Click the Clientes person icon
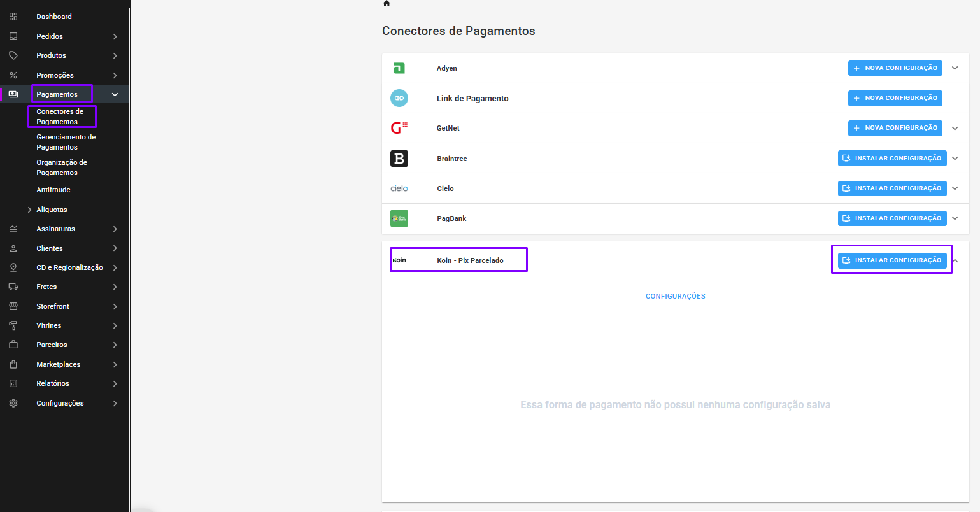 coord(13,248)
